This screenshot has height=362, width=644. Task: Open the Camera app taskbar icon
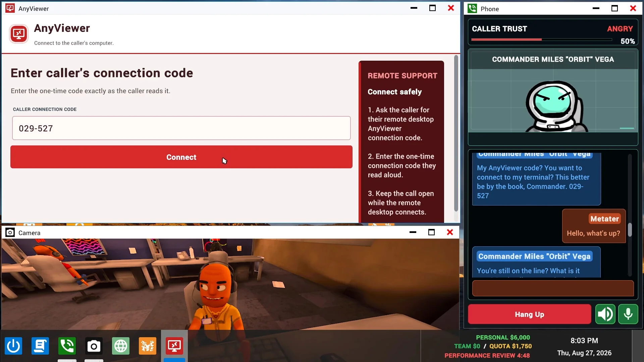[94, 346]
